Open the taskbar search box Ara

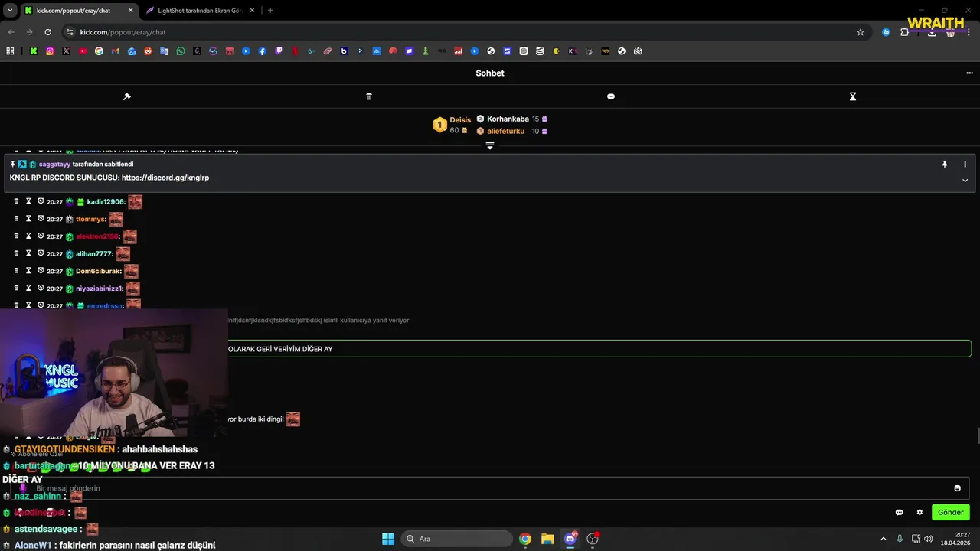point(456,539)
